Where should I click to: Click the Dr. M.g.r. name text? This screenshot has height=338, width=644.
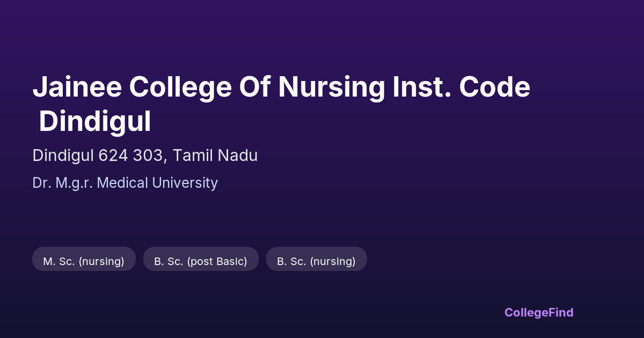[63, 183]
